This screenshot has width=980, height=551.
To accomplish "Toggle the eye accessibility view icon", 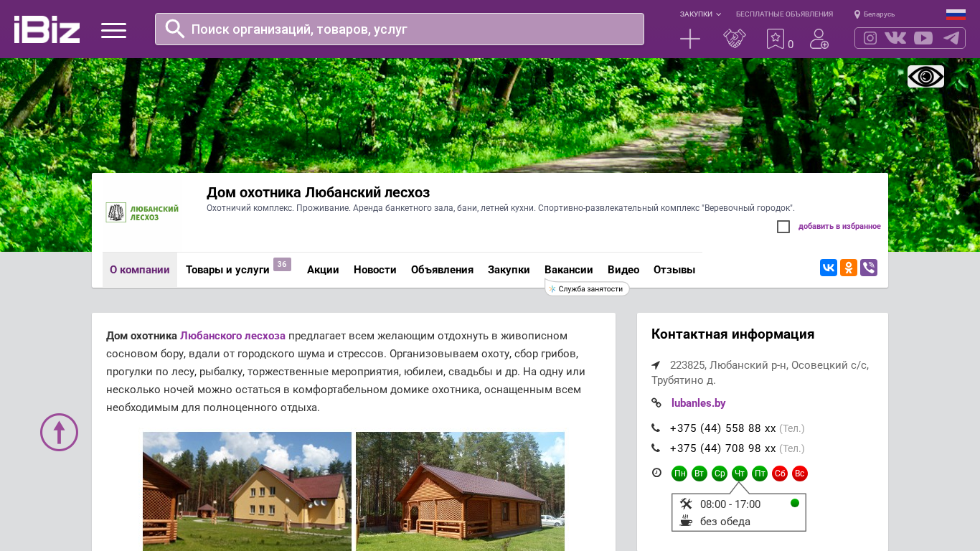I will (925, 76).
